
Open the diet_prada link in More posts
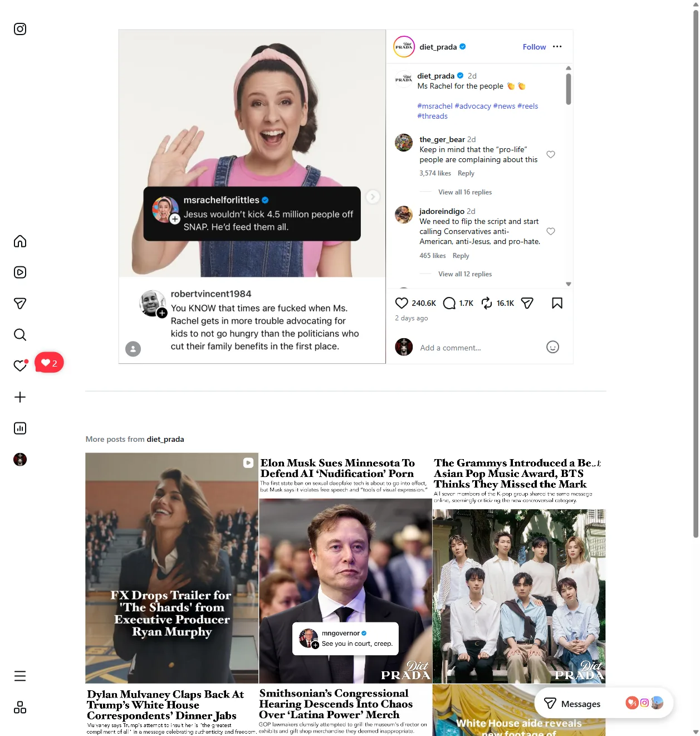(165, 439)
